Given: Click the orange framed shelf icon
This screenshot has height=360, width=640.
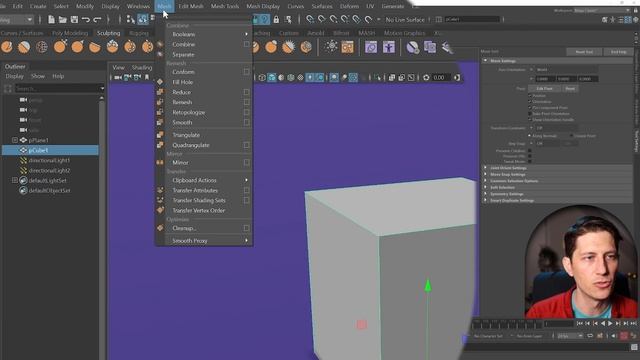Looking at the screenshot, I should click(347, 47).
